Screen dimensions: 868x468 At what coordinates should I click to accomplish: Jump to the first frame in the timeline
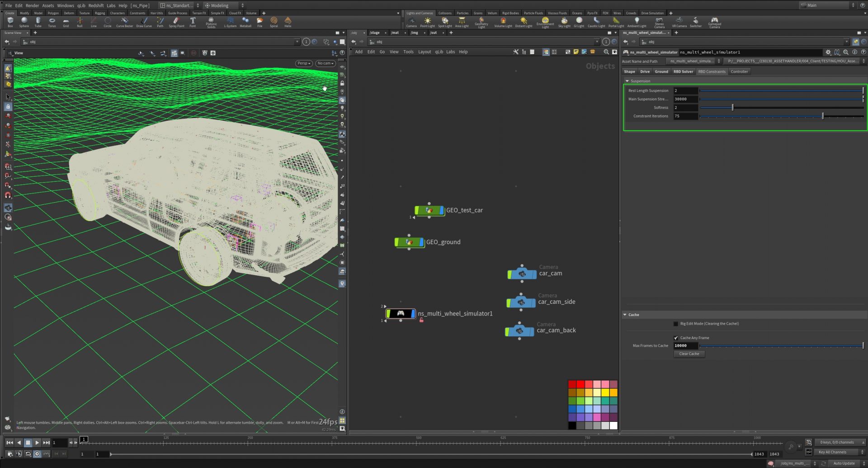pyautogui.click(x=9, y=443)
